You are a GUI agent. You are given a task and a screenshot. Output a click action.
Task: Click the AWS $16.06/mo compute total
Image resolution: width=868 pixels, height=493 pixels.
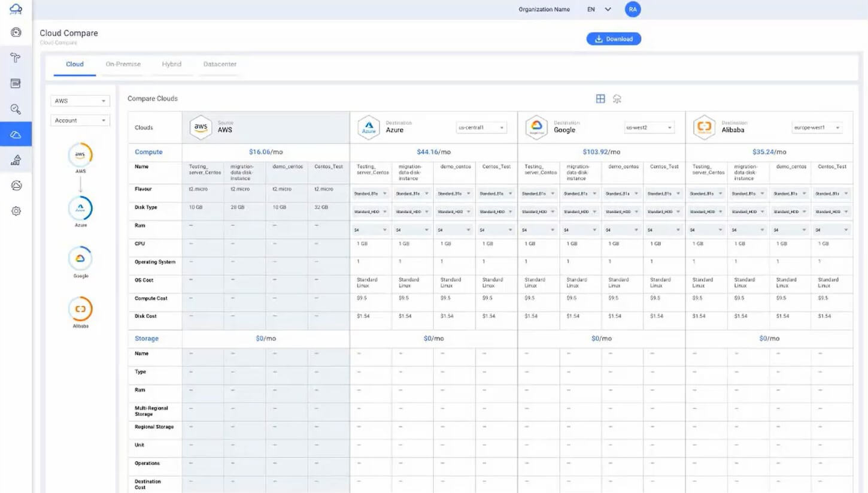point(266,152)
